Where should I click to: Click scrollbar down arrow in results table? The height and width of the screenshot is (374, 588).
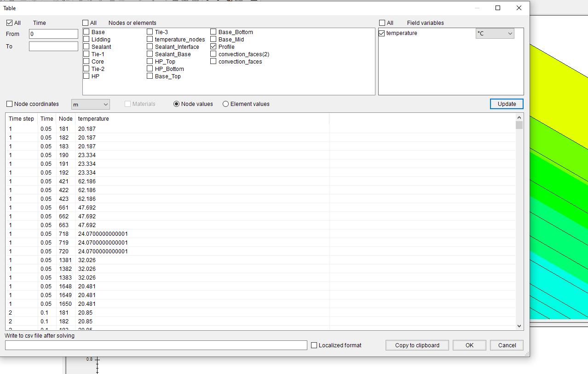[x=519, y=326]
